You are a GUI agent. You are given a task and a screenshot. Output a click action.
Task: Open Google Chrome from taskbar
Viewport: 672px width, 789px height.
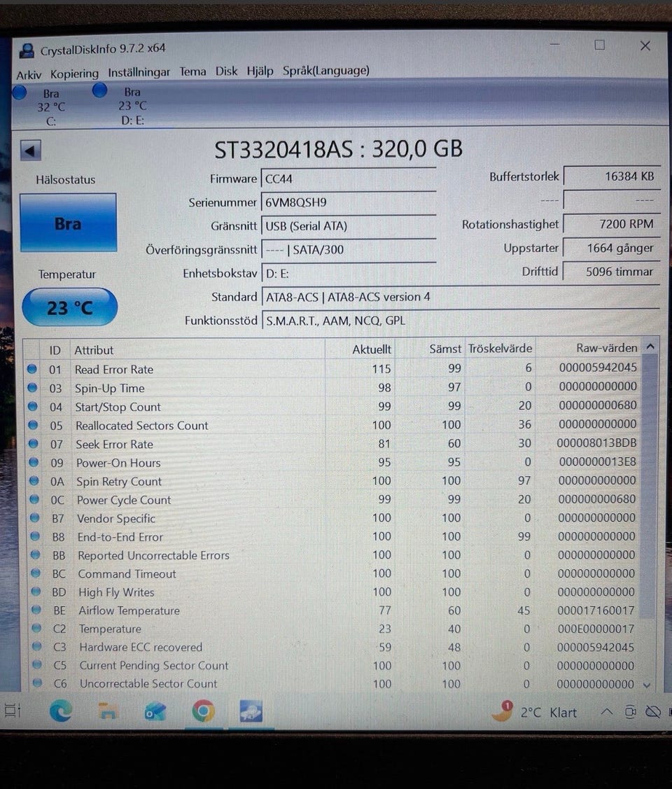[x=203, y=711]
